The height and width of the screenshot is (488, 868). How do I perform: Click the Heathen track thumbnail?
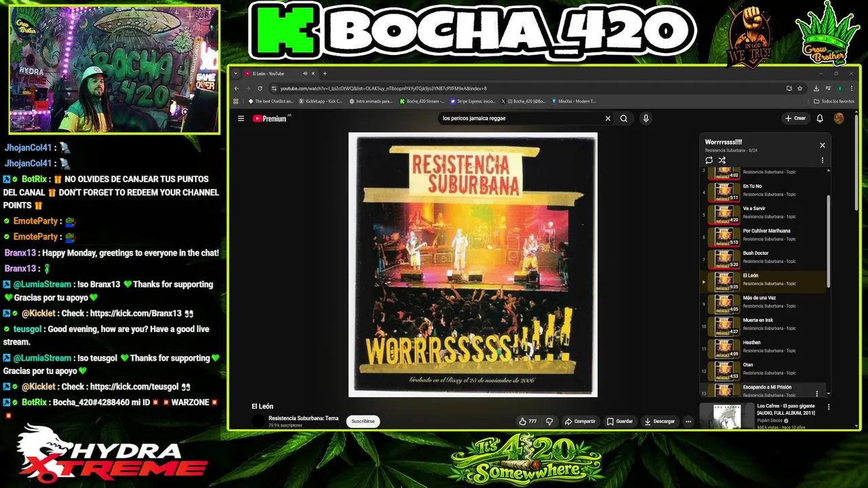coord(724,348)
